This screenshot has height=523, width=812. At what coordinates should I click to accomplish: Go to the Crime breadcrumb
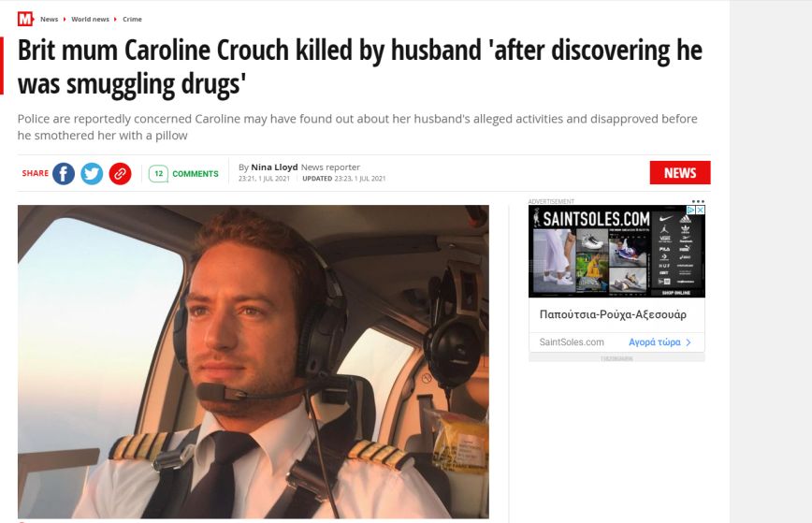pyautogui.click(x=132, y=19)
